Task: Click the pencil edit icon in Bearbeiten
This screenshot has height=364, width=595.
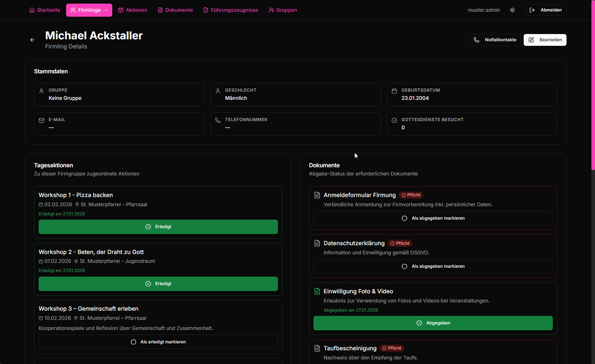Action: coord(531,40)
